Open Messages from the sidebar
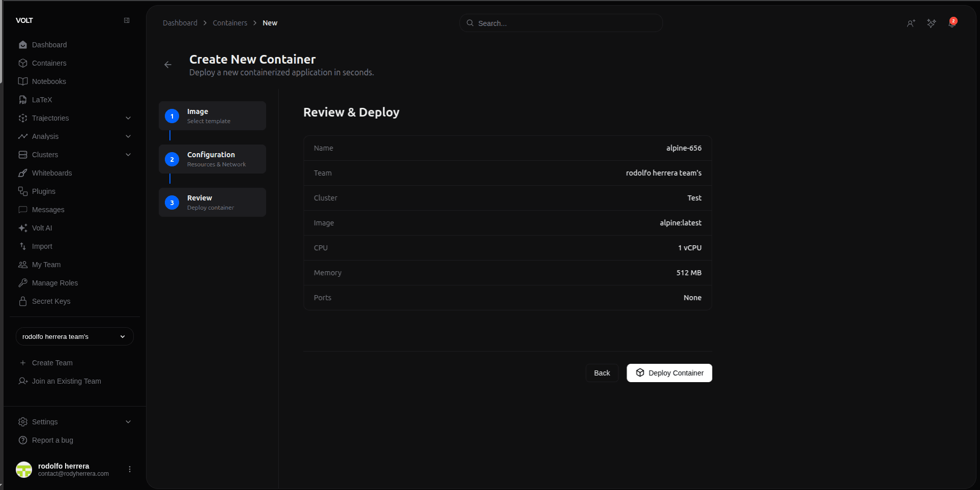 pyautogui.click(x=48, y=210)
